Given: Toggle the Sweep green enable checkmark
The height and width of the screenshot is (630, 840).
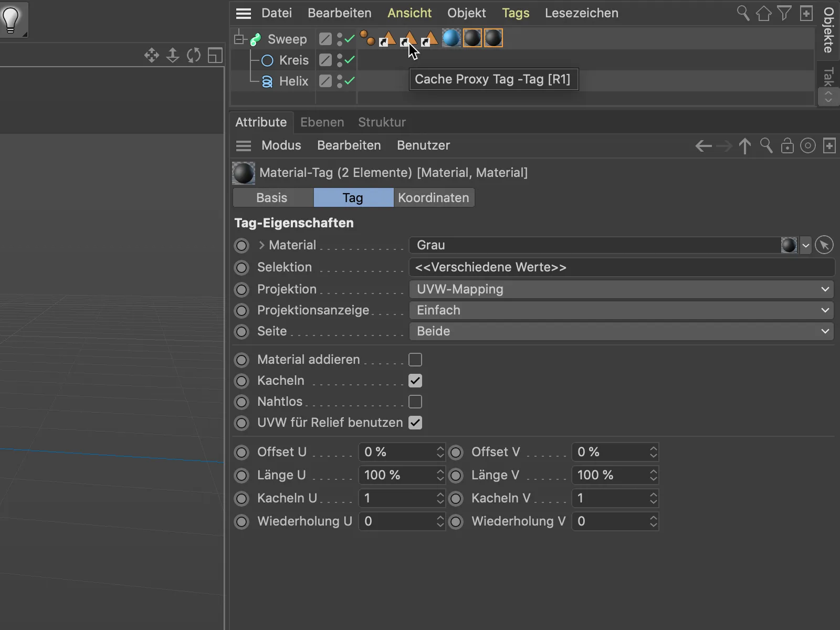Looking at the screenshot, I should point(350,39).
